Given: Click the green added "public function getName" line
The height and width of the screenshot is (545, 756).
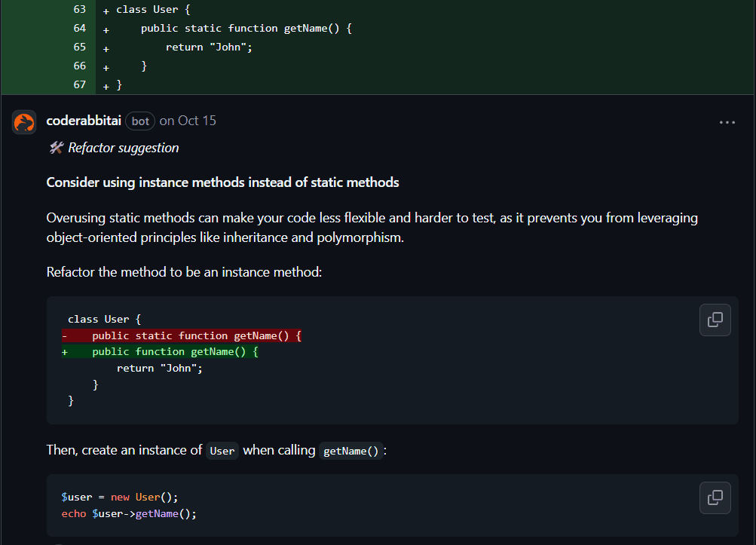Looking at the screenshot, I should pyautogui.click(x=175, y=351).
